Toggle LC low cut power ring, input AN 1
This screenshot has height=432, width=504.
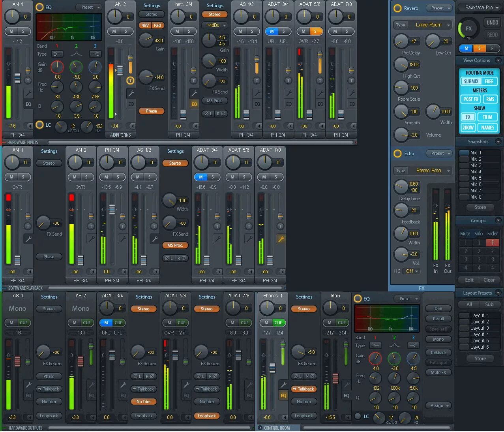tap(39, 125)
